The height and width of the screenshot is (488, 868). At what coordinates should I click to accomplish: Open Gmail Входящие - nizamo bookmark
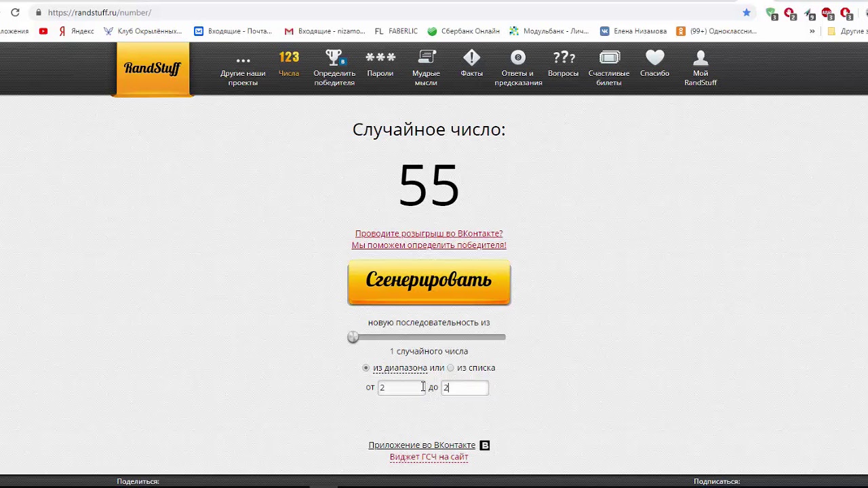point(325,31)
